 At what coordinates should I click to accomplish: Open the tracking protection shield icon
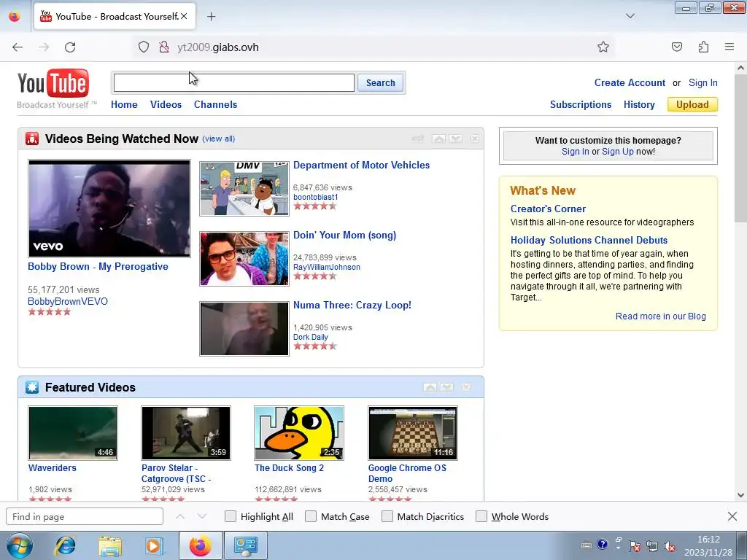[144, 47]
